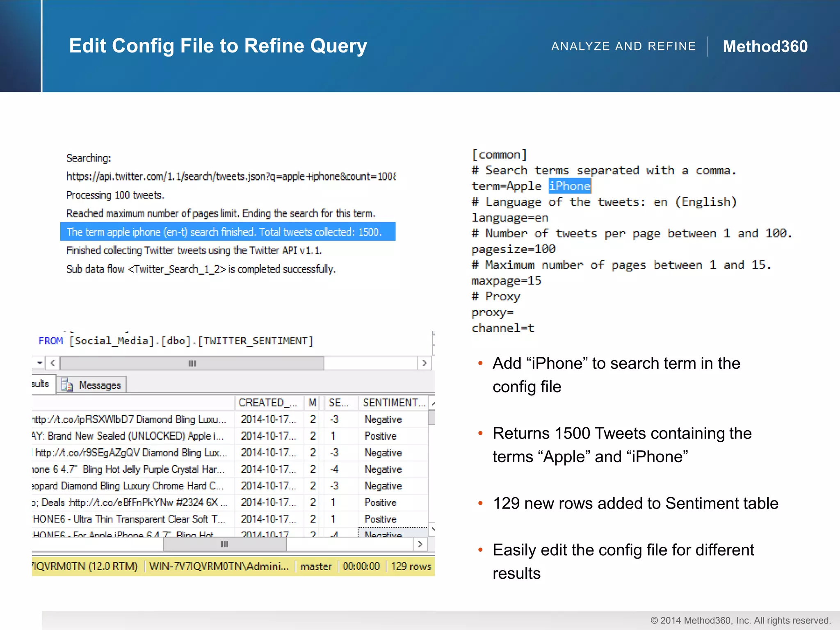Click the Sub data flow completed line
Viewport: 840px width, 630px height.
(x=201, y=269)
